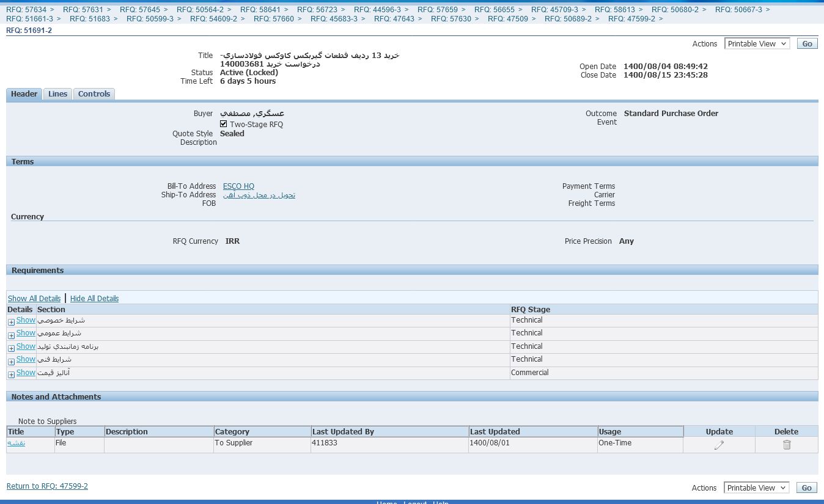Viewport: 824px width, 504px height.
Task: Click the trash Delete icon for attachment
Action: coord(787,445)
